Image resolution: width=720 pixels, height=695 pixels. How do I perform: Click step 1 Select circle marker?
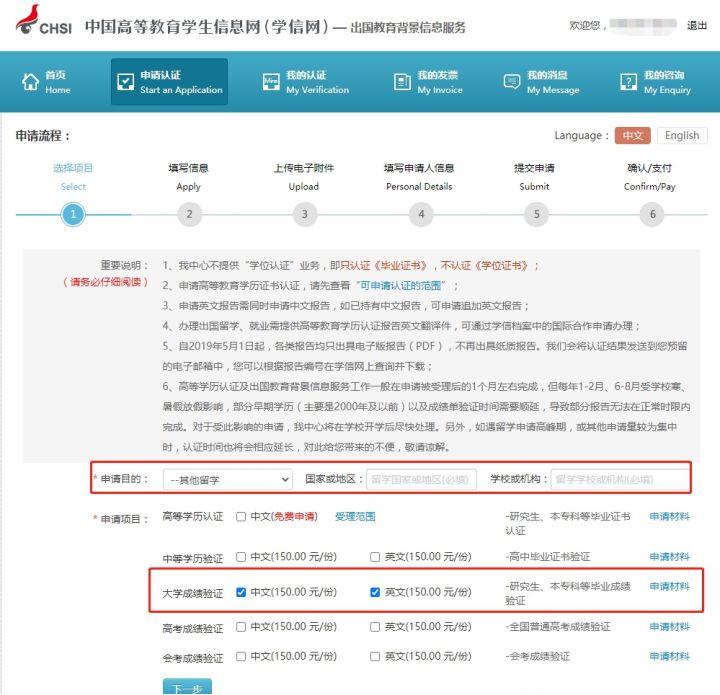tap(73, 214)
